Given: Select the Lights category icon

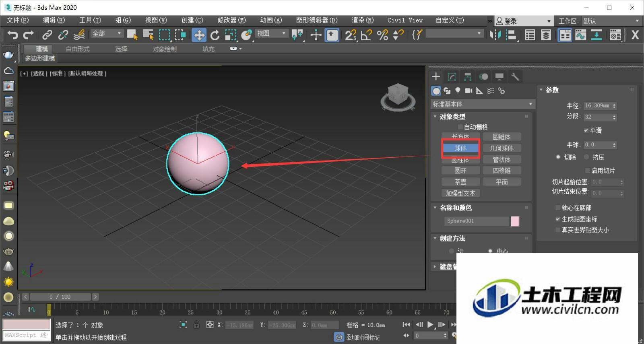Looking at the screenshot, I should pyautogui.click(x=458, y=91).
